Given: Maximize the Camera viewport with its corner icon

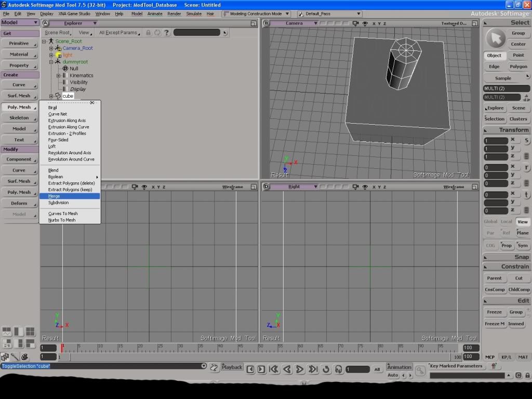Looking at the screenshot, I should pyautogui.click(x=475, y=23).
